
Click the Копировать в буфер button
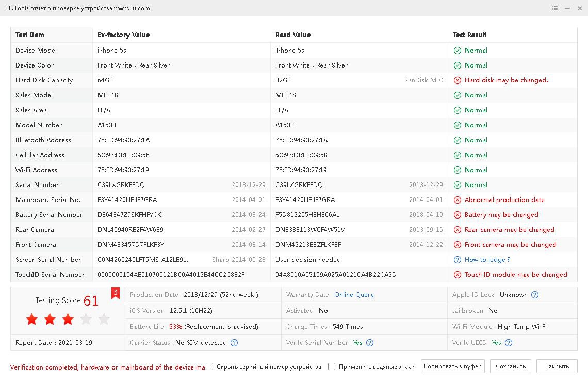click(453, 366)
